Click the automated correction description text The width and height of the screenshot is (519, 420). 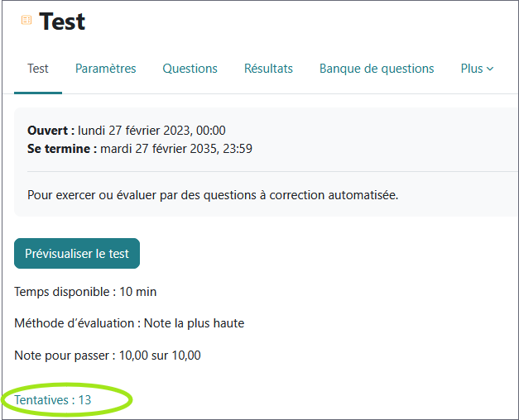(x=213, y=195)
